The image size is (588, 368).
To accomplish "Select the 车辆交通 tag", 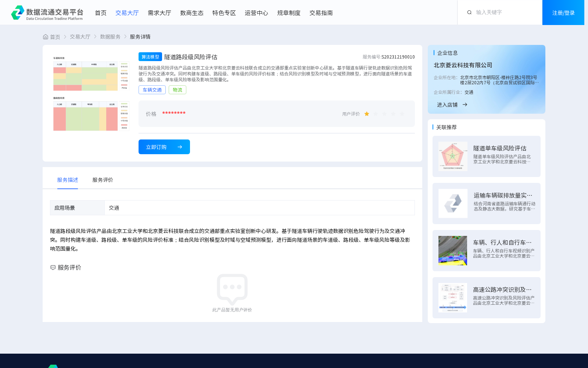I will 152,90.
